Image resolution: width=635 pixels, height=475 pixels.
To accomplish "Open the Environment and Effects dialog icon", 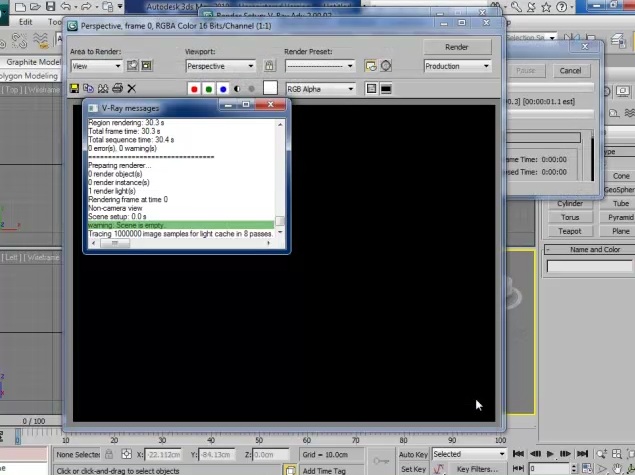I will click(386, 66).
